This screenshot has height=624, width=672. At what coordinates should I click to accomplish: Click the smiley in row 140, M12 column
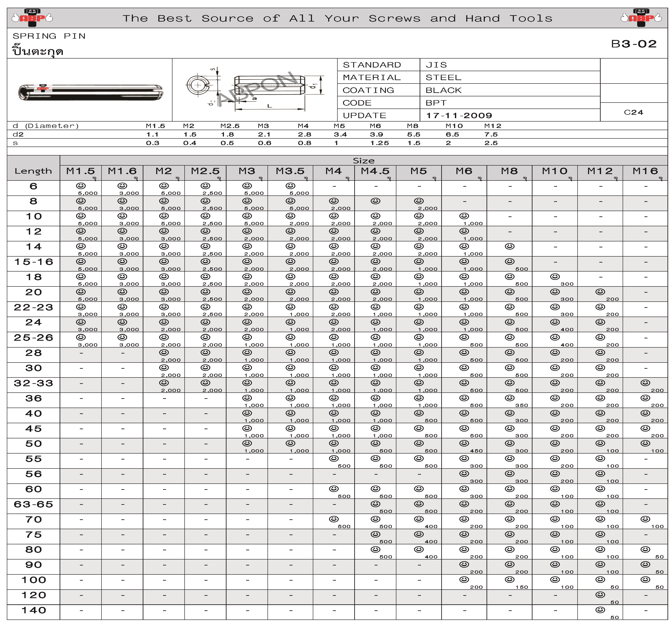pos(600,610)
